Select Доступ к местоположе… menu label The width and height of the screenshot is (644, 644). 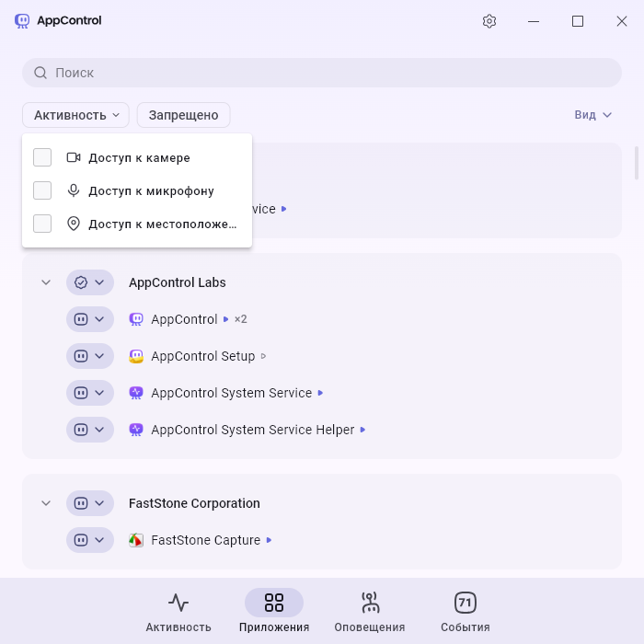click(x=163, y=224)
